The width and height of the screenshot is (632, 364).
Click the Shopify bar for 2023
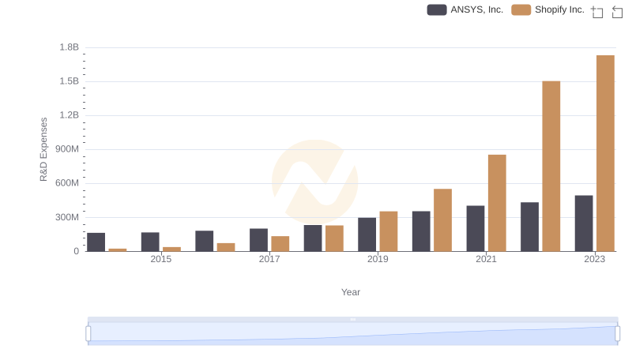pyautogui.click(x=605, y=153)
